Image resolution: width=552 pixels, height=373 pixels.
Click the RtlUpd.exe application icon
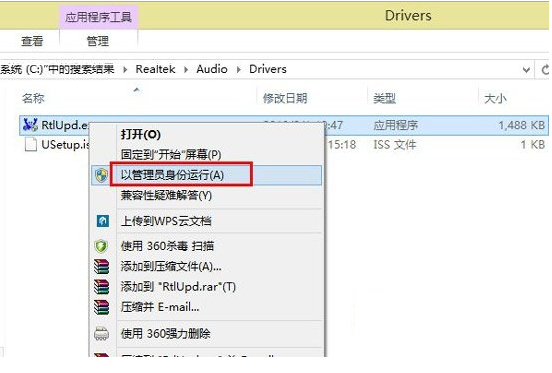[x=30, y=125]
